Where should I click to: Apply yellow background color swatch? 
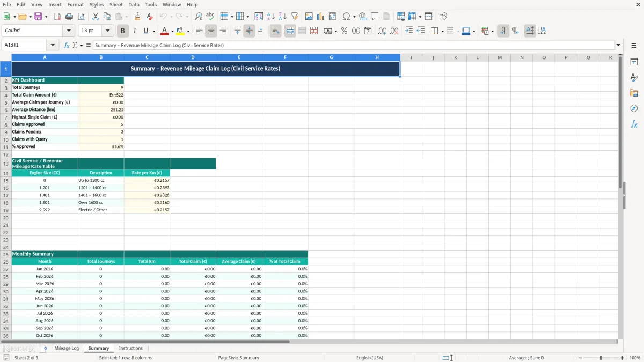pyautogui.click(x=181, y=31)
